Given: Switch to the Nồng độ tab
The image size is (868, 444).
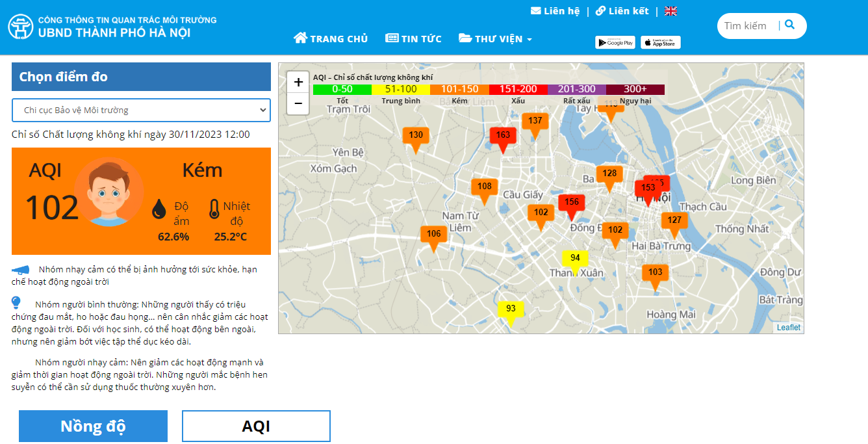Looking at the screenshot, I should click(x=93, y=426).
